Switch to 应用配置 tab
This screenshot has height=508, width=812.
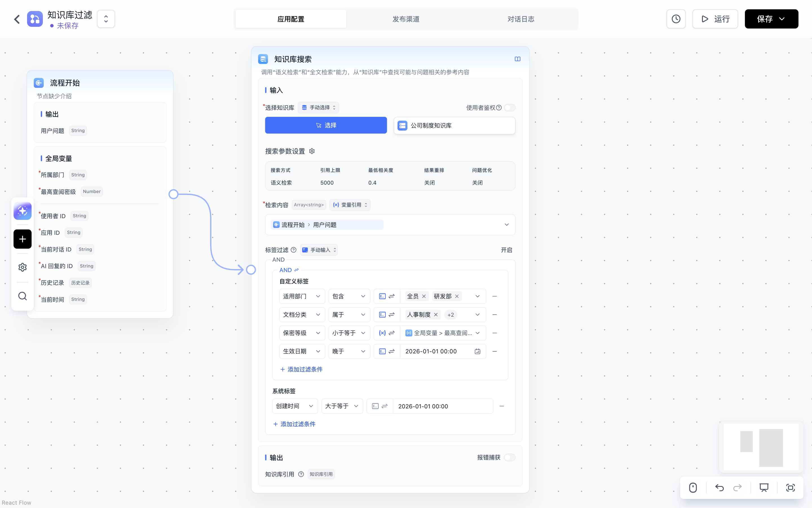[x=291, y=19]
